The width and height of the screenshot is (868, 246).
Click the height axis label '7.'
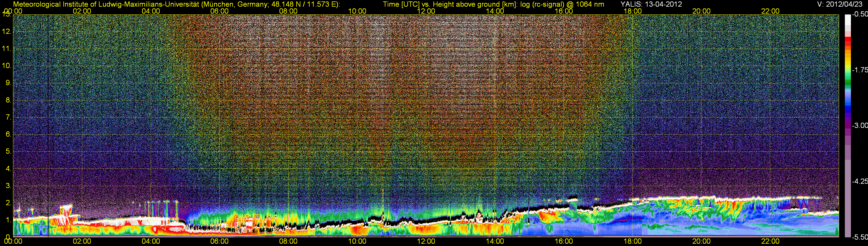(8, 117)
